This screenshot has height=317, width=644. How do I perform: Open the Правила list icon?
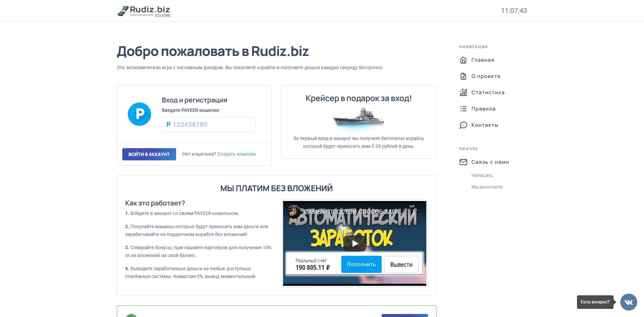pyautogui.click(x=463, y=108)
